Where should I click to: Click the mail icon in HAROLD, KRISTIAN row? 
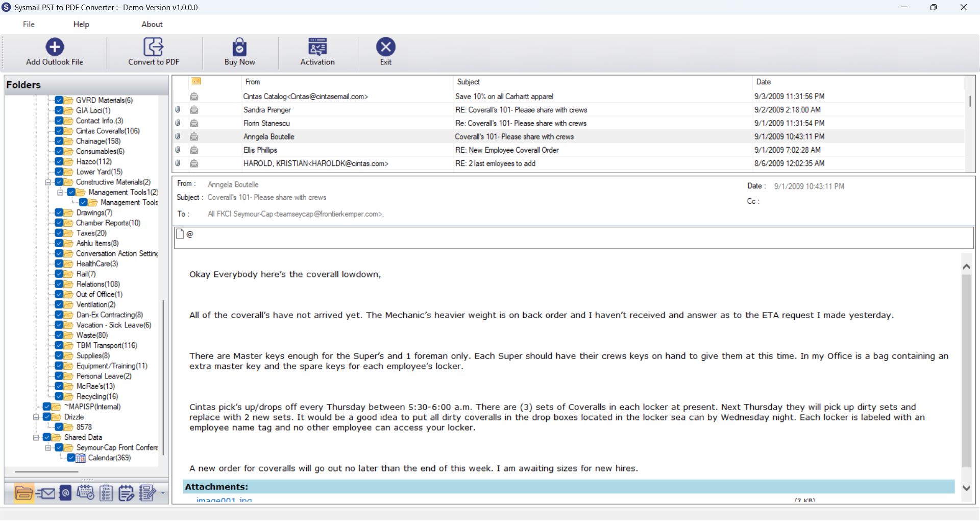click(x=194, y=163)
